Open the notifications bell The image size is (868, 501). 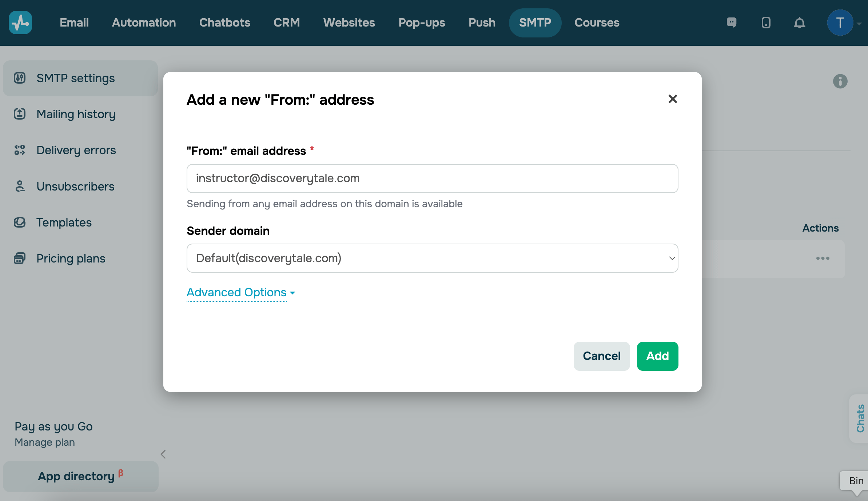[x=799, y=23]
